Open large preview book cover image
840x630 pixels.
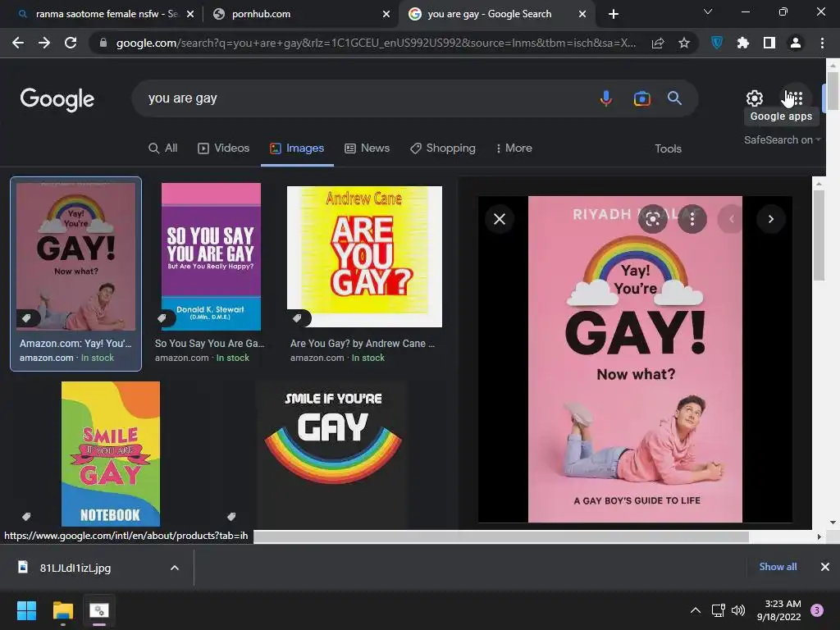point(635,359)
